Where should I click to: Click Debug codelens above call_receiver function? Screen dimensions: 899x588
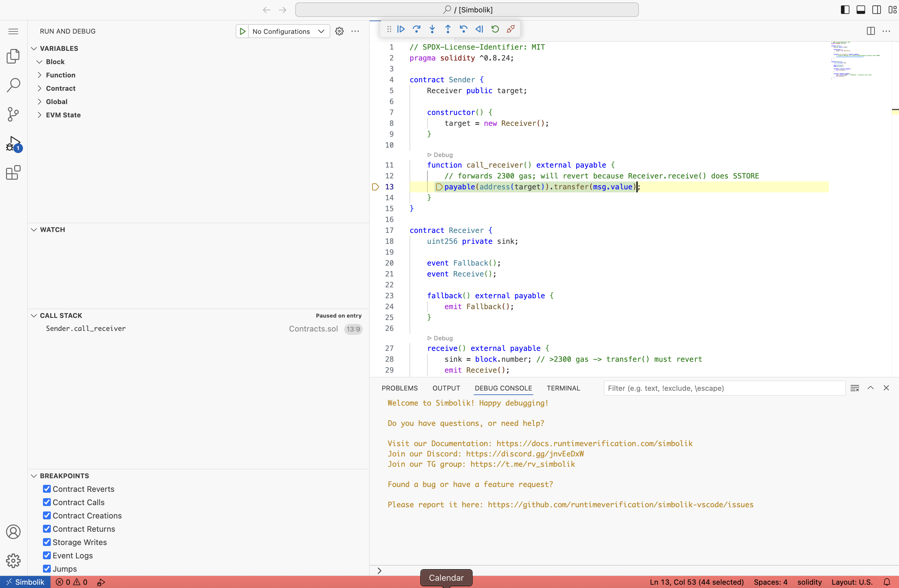point(440,155)
